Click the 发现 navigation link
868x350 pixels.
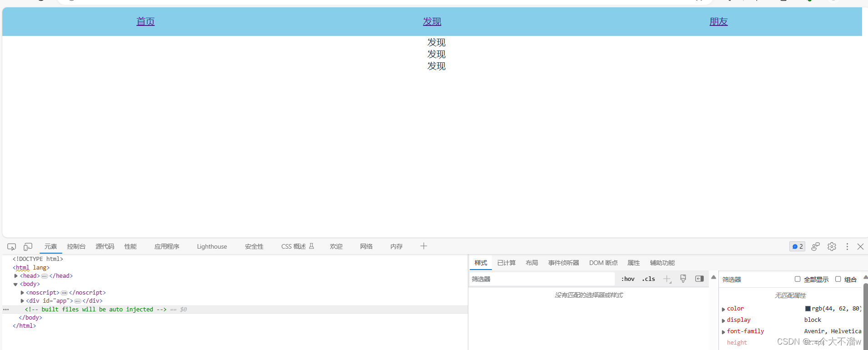click(432, 21)
